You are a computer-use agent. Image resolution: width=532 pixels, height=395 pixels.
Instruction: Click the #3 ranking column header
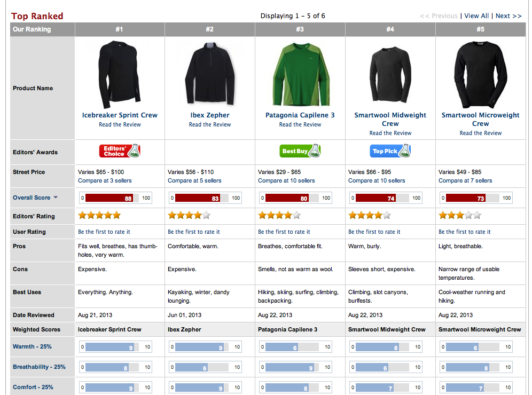click(300, 29)
